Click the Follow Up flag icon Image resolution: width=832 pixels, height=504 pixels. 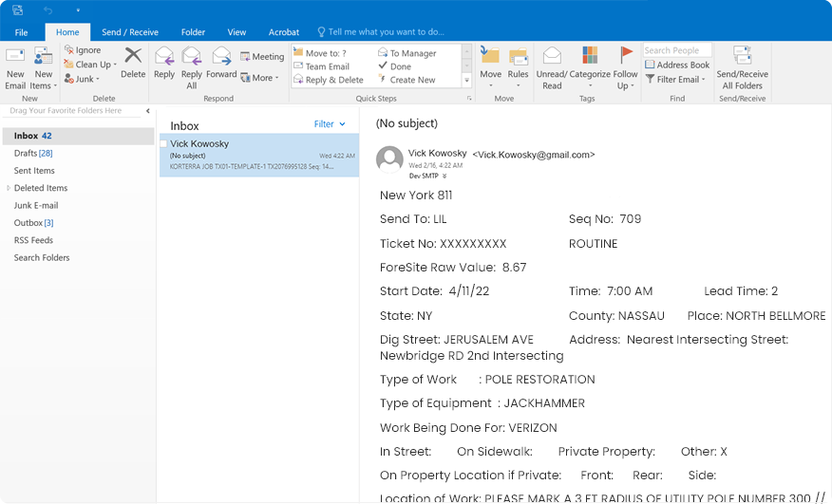click(626, 55)
